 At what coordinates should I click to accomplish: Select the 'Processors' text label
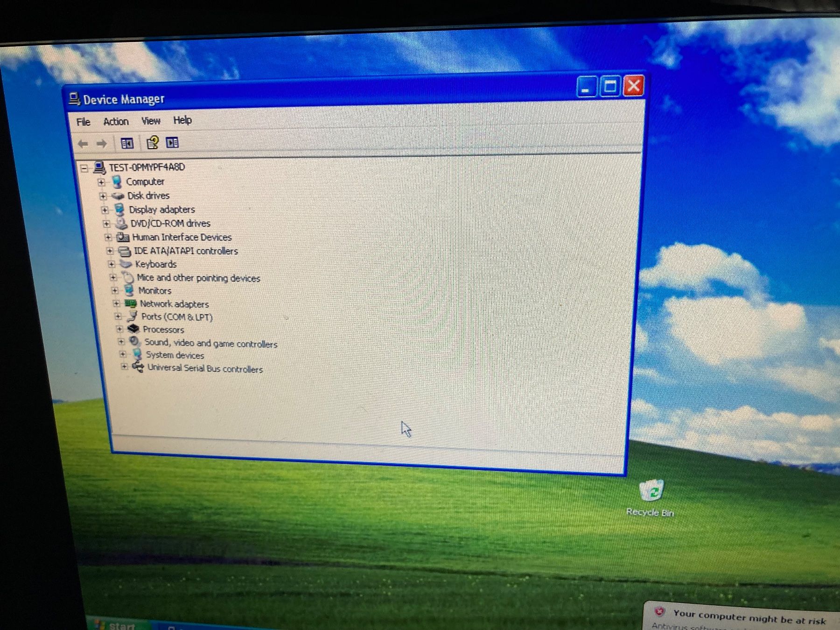(x=163, y=329)
